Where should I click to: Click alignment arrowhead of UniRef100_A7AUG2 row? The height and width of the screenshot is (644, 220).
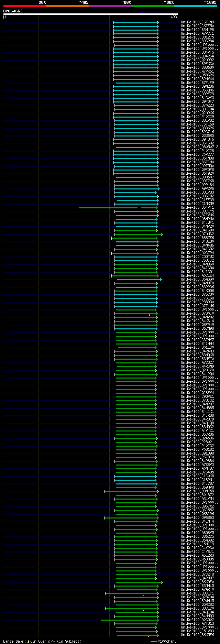click(162, 234)
